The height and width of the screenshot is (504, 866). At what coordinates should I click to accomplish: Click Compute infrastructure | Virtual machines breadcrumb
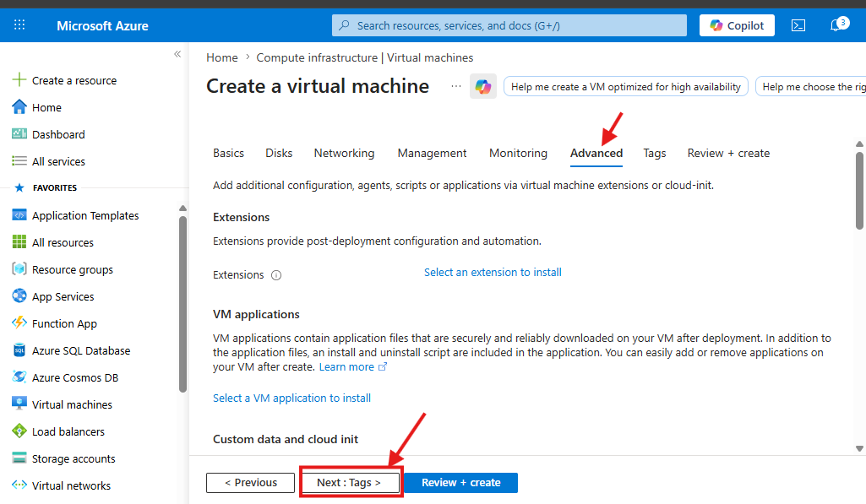364,57
